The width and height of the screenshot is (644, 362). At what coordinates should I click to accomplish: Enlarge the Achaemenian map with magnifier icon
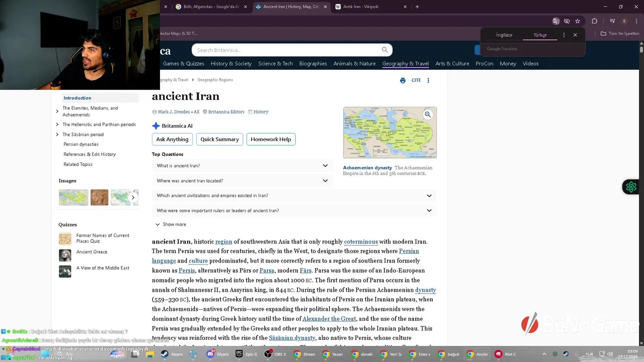click(x=428, y=115)
